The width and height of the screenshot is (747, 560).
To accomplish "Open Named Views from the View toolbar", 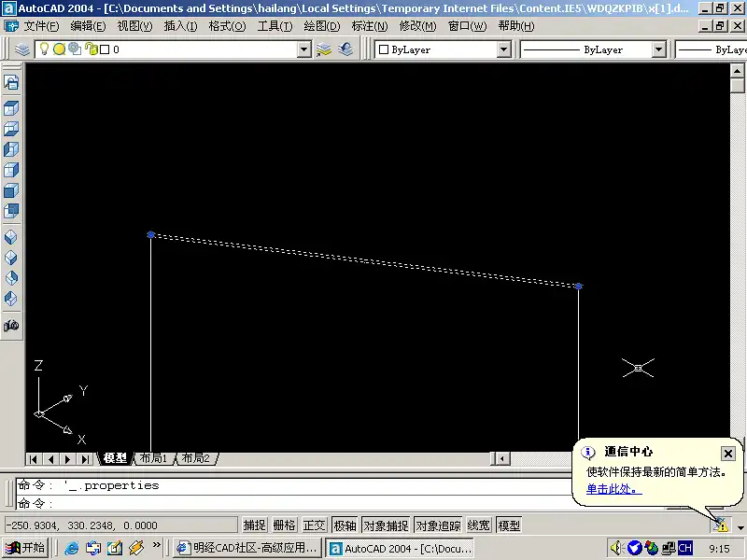I will [11, 83].
